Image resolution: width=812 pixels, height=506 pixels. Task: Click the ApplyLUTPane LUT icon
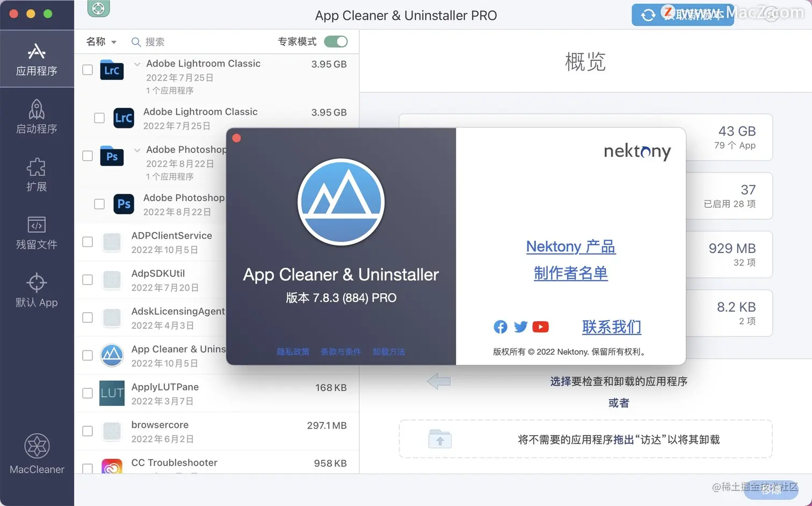pyautogui.click(x=112, y=393)
